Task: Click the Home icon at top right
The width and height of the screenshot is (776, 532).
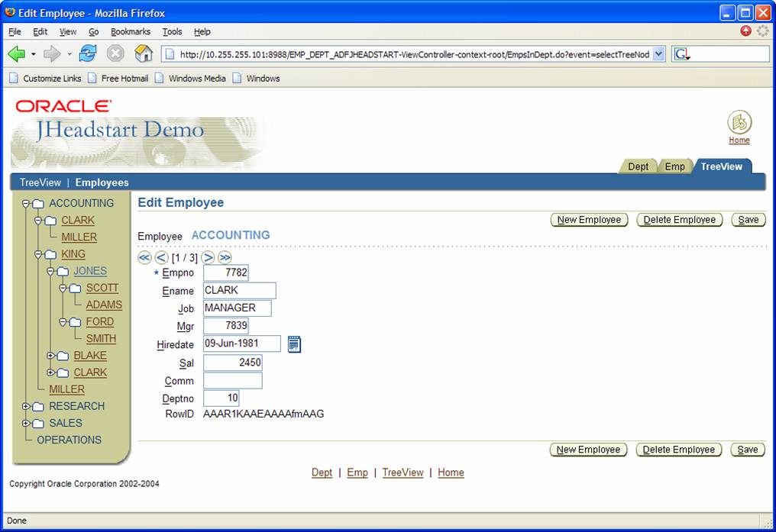Action: click(x=739, y=123)
